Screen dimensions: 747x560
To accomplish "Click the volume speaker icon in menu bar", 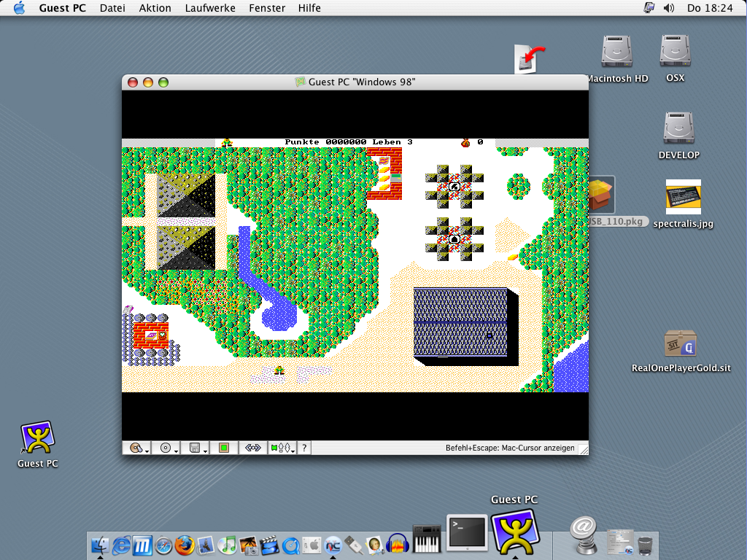I will pyautogui.click(x=669, y=8).
